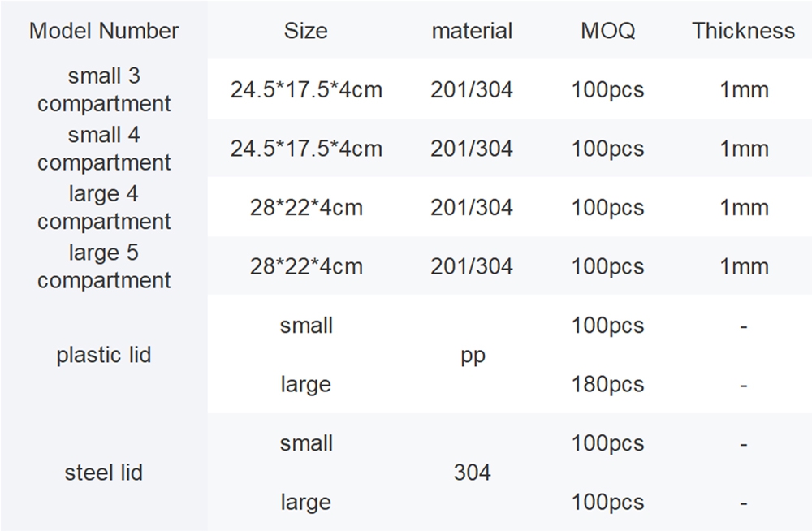Click the 180pcs MOQ cell

tap(607, 384)
